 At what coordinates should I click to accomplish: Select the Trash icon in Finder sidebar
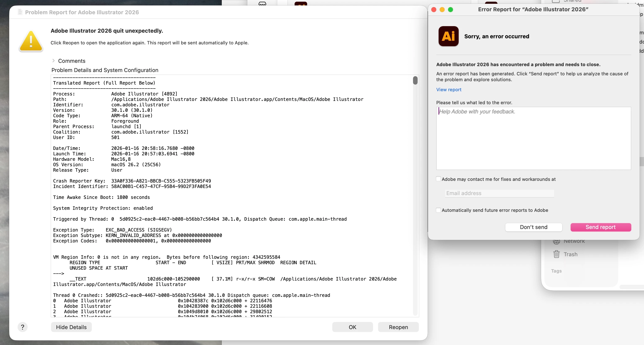[557, 254]
